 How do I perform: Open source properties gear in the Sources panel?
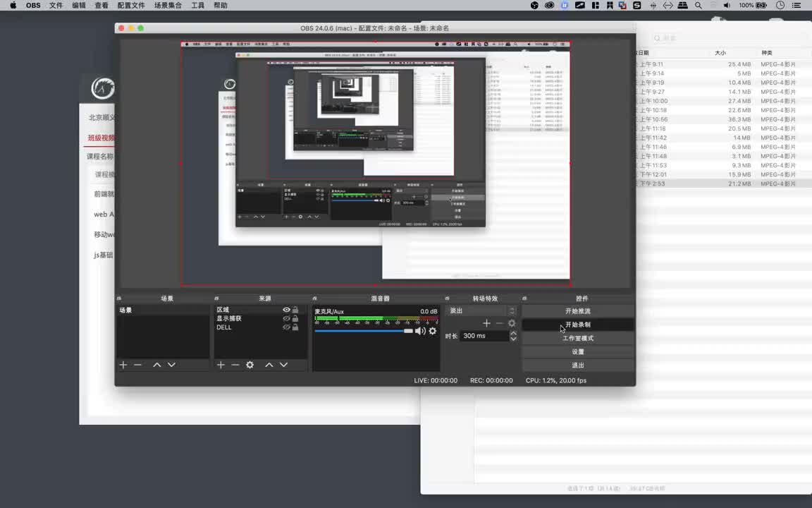(x=250, y=365)
